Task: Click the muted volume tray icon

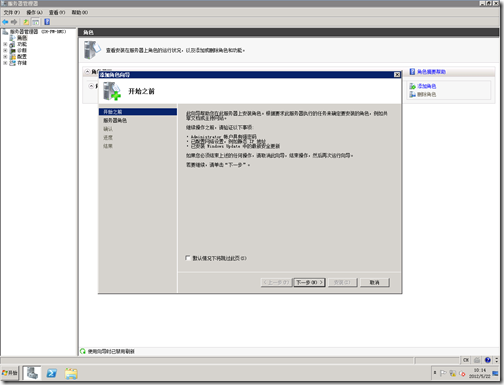Action: click(x=462, y=373)
